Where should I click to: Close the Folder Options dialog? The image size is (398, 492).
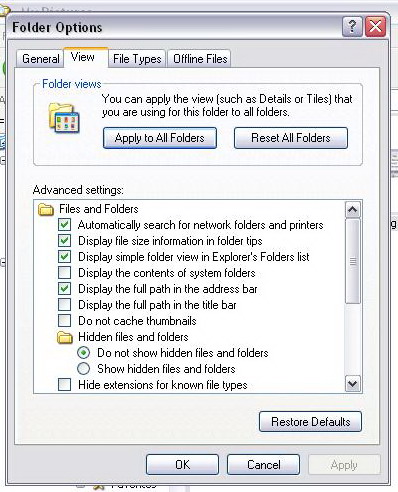(x=376, y=26)
